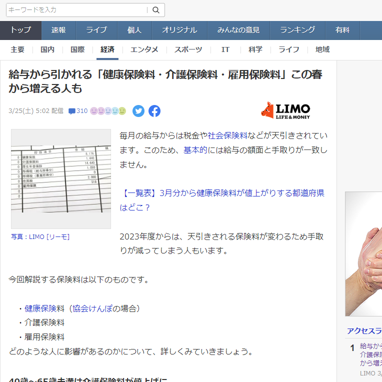Image resolution: width=382 pixels, height=382 pixels.
Task: Follow the 基本的 link
Action: coord(195,150)
